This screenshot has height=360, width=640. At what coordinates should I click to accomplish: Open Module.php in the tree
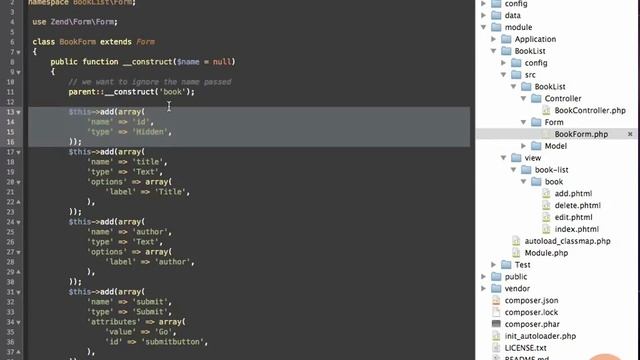click(546, 253)
